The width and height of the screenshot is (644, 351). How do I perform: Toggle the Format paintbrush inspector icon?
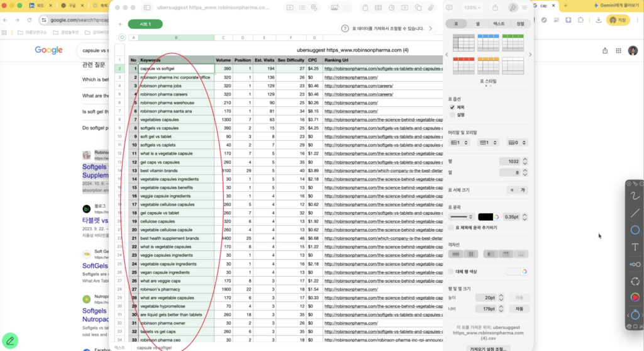(x=513, y=8)
